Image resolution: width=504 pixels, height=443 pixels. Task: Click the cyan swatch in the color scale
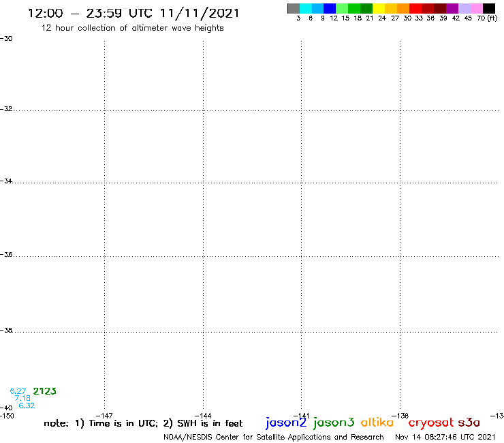tap(306, 8)
